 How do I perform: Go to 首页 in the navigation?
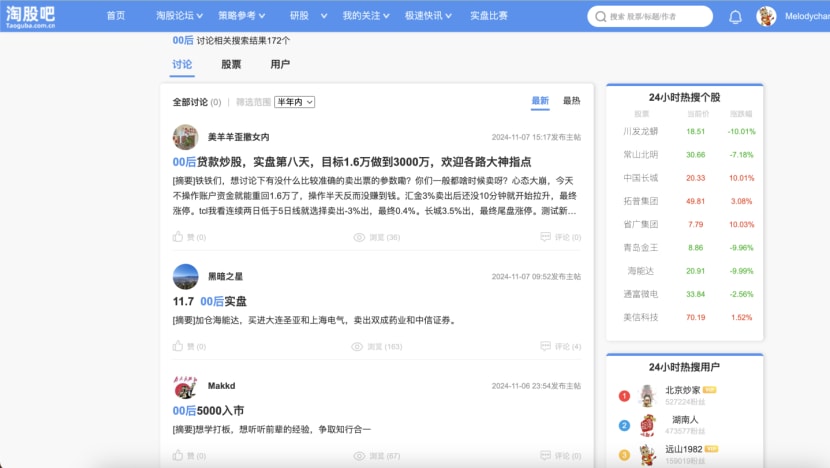click(116, 16)
